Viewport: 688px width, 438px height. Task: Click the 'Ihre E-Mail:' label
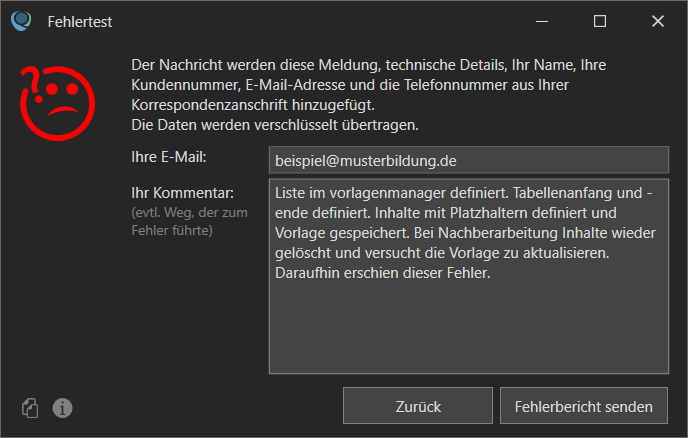(x=168, y=157)
